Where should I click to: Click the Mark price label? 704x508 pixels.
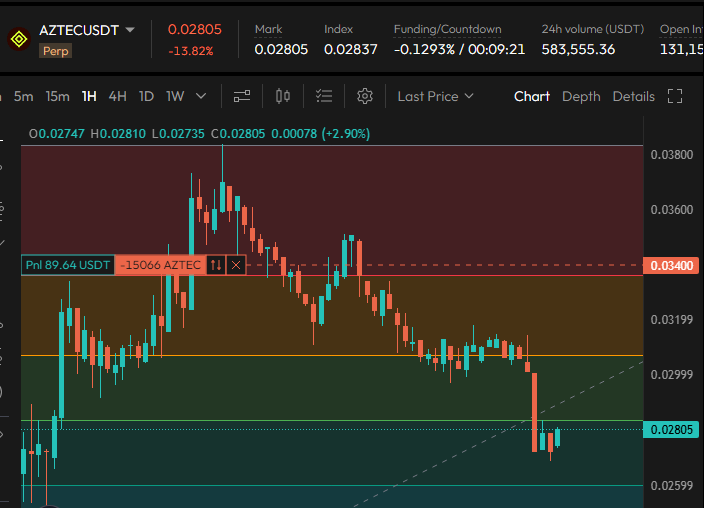(x=268, y=29)
